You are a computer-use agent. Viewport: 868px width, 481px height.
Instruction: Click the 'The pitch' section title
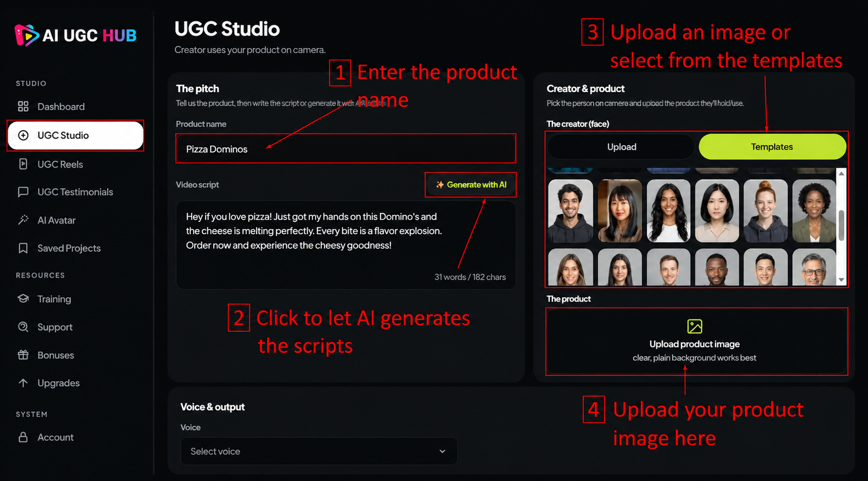click(x=197, y=88)
